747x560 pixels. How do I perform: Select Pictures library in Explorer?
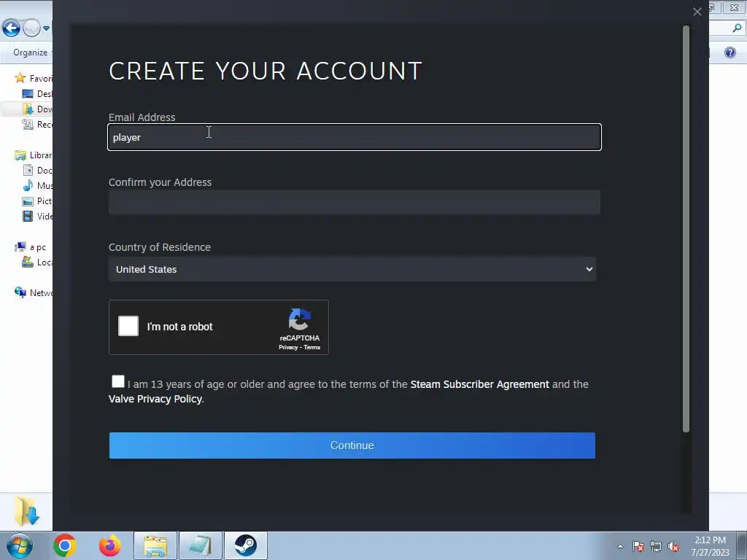(37, 201)
